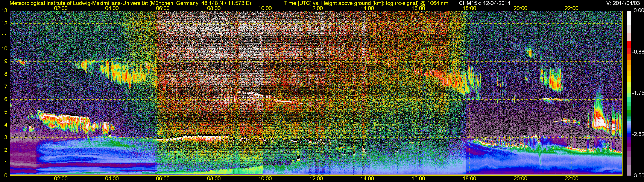Click the 10:00 label on the top axis
This screenshot has width=644, height=182.
tap(265, 8)
